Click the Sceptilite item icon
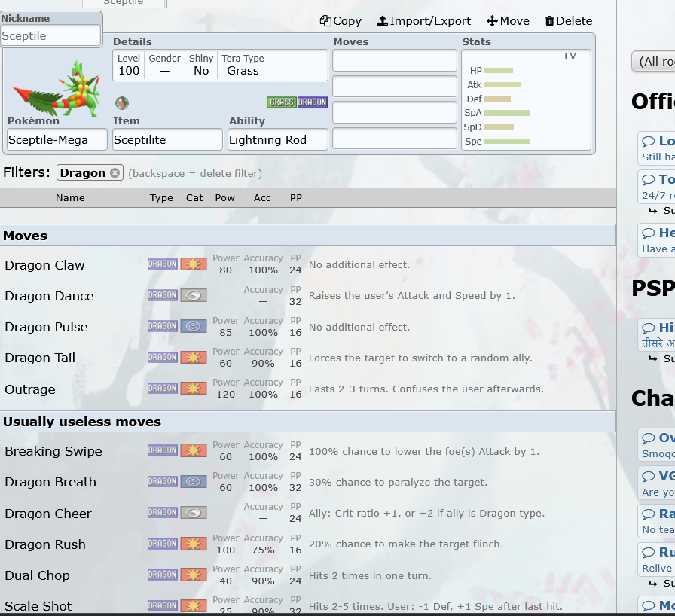The height and width of the screenshot is (616, 675). pyautogui.click(x=122, y=103)
